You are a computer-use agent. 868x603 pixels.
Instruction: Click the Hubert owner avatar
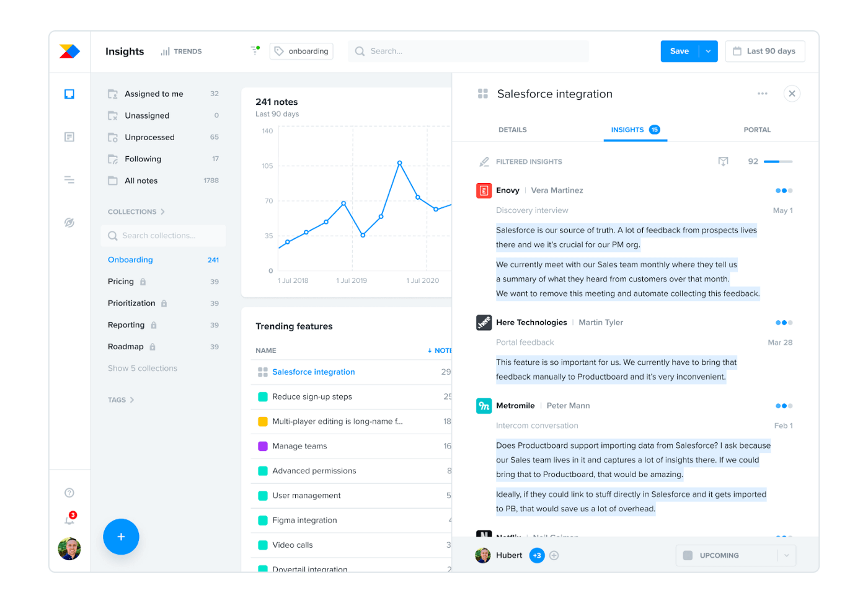[x=483, y=555]
